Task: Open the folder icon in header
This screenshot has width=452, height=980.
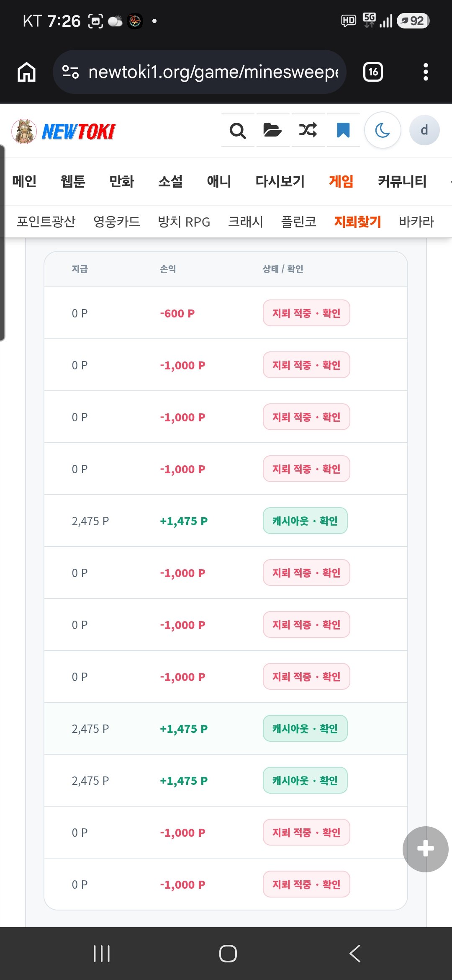Action: (273, 130)
